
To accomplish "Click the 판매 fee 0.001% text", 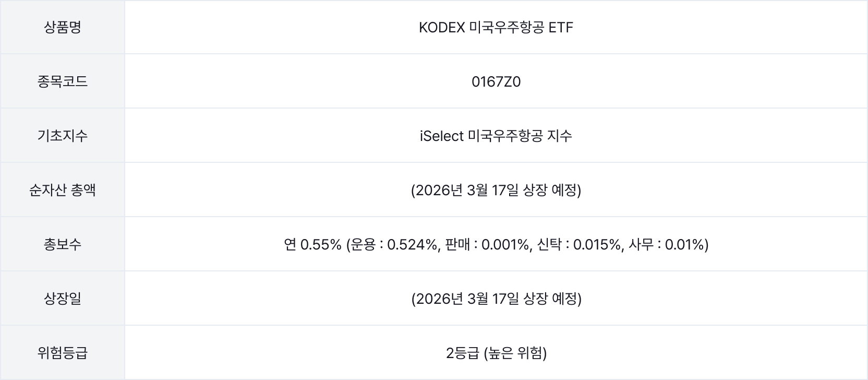I will tap(487, 244).
